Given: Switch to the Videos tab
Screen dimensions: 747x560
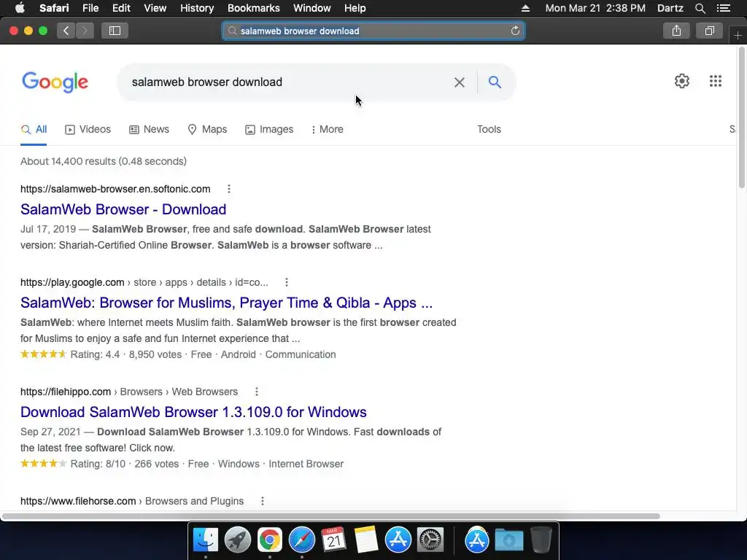Looking at the screenshot, I should (x=88, y=130).
